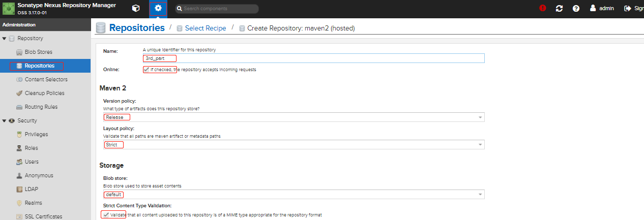The width and height of the screenshot is (644, 220).
Task: Open Users under Security
Action: 32,162
